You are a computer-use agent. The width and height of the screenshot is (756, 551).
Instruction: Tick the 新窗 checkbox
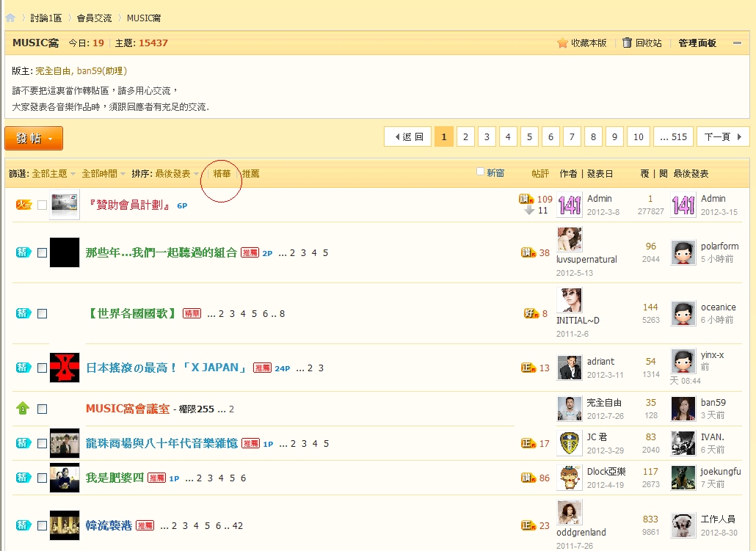coord(481,172)
